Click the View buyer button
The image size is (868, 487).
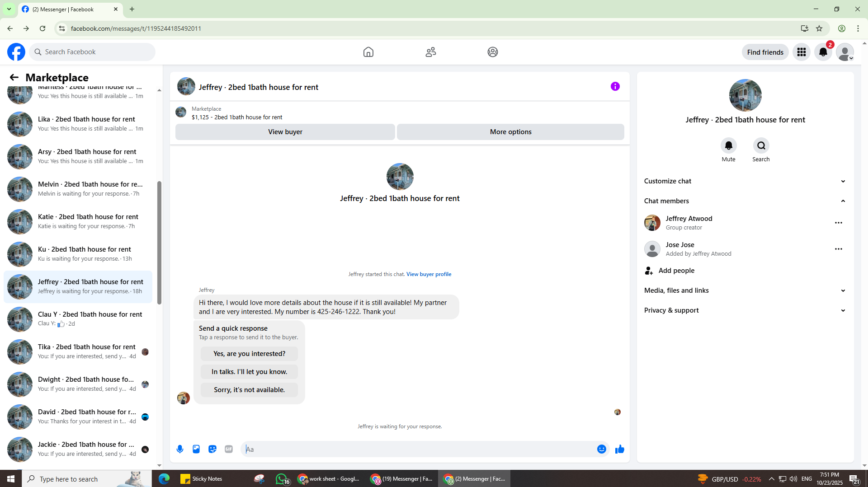(285, 132)
